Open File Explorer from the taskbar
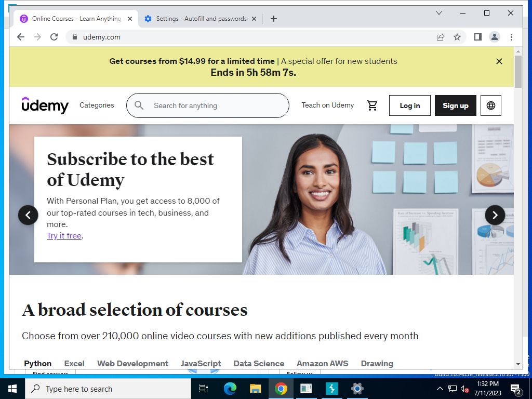The image size is (532, 399). pyautogui.click(x=255, y=389)
